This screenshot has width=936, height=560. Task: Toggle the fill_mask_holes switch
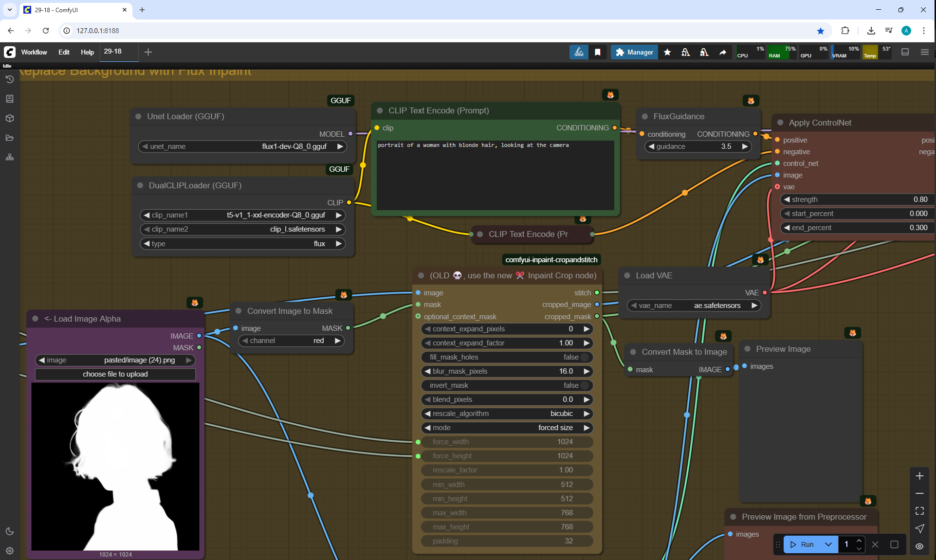[x=584, y=357]
